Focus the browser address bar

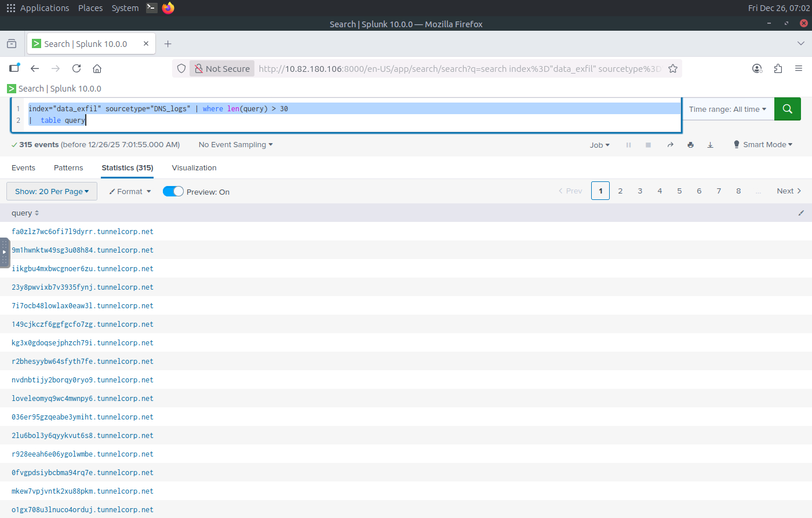(459, 68)
